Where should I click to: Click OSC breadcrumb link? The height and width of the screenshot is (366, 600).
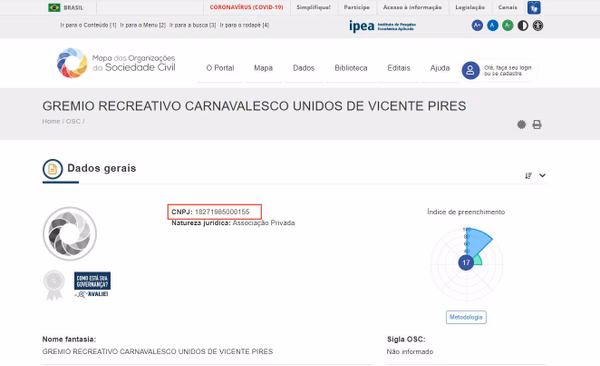point(73,121)
